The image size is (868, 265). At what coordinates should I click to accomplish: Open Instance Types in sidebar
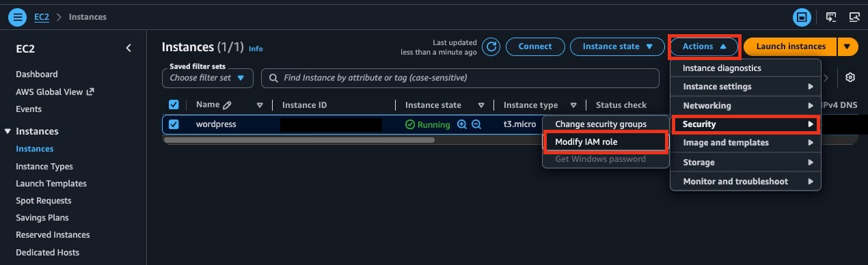coord(44,166)
